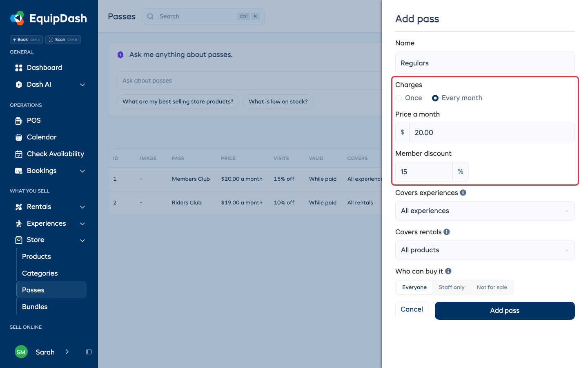Screen dimensions: 588x368
Task: Click the Scan shortcut button
Action: (x=63, y=40)
